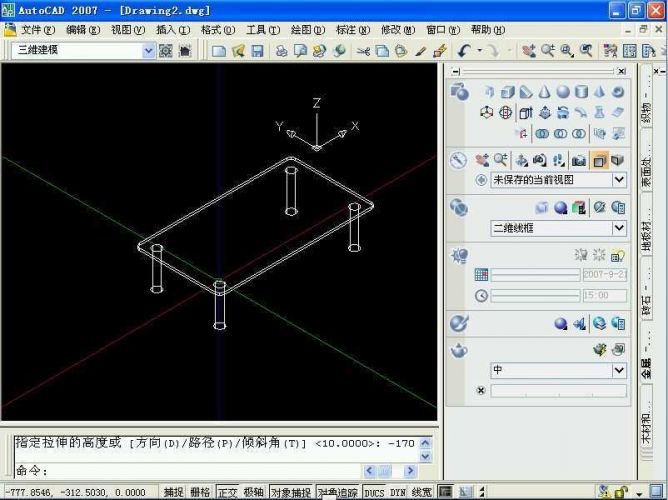Click in the 命令 command line input
Image resolution: width=668 pixels, height=500 pixels.
point(200,470)
